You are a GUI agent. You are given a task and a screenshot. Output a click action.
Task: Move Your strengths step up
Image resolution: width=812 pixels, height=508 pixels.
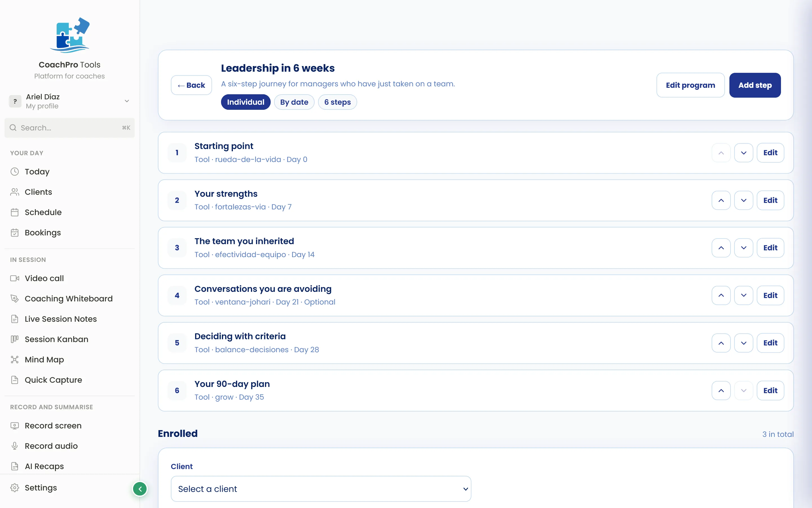coord(721,200)
